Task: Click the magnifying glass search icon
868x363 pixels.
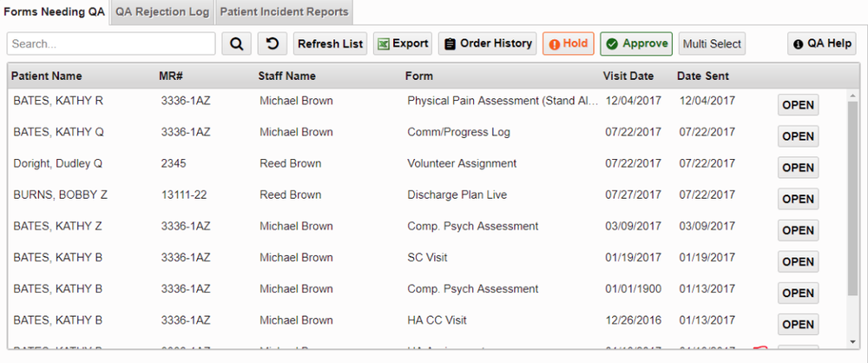Action: pyautogui.click(x=237, y=43)
